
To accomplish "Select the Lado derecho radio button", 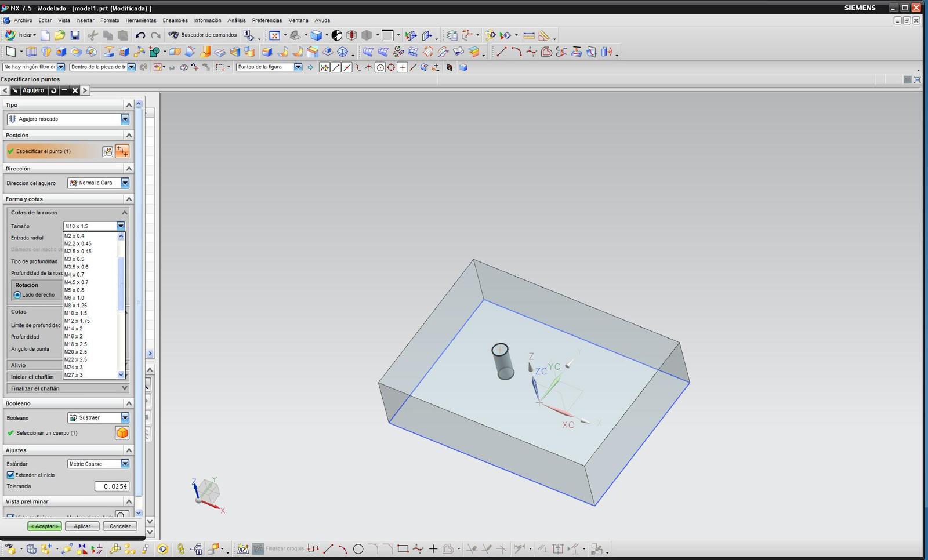I will point(17,295).
